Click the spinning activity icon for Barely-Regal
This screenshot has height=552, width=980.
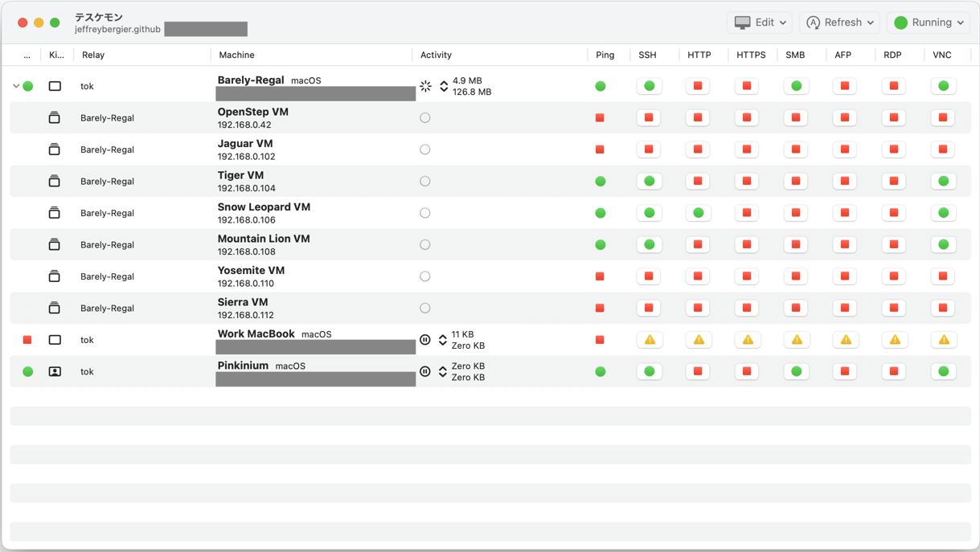pyautogui.click(x=425, y=86)
